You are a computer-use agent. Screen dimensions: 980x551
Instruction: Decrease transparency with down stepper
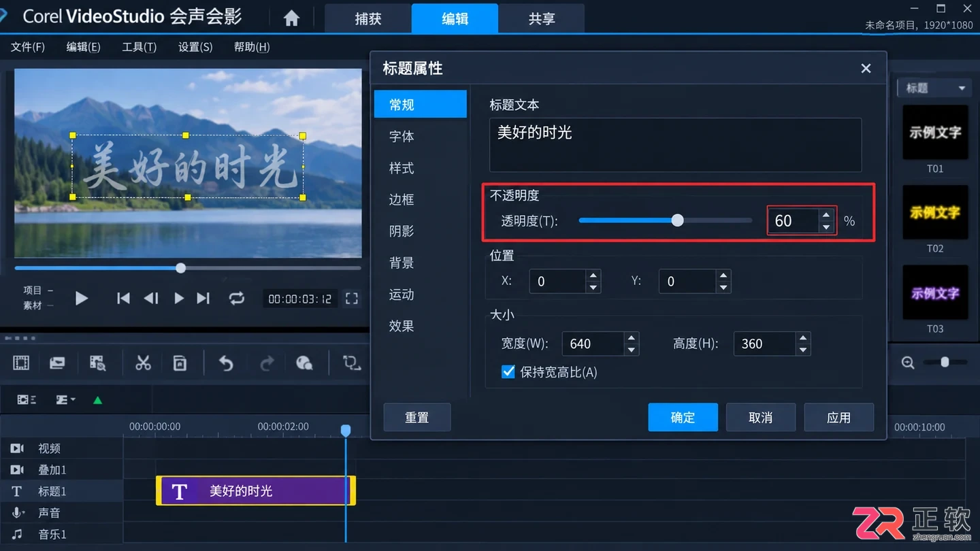coord(826,227)
